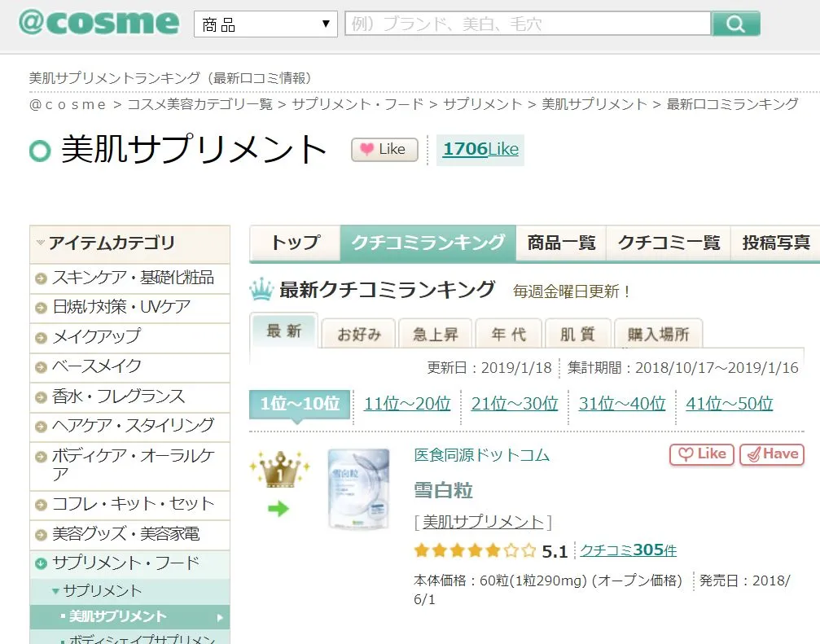Click product Like heart button
This screenshot has height=644, width=820.
(x=702, y=454)
